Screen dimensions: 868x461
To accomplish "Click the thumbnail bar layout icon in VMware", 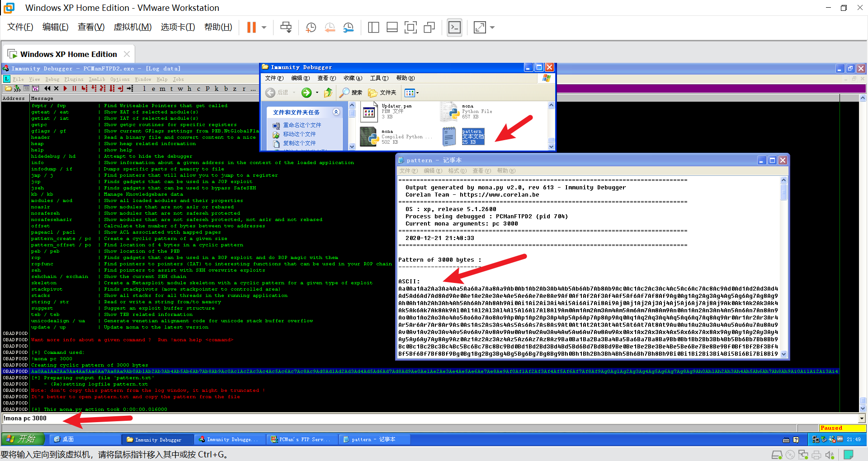I will (392, 28).
